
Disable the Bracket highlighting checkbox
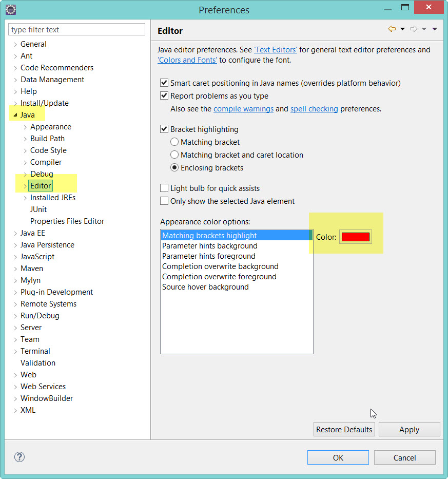click(164, 129)
